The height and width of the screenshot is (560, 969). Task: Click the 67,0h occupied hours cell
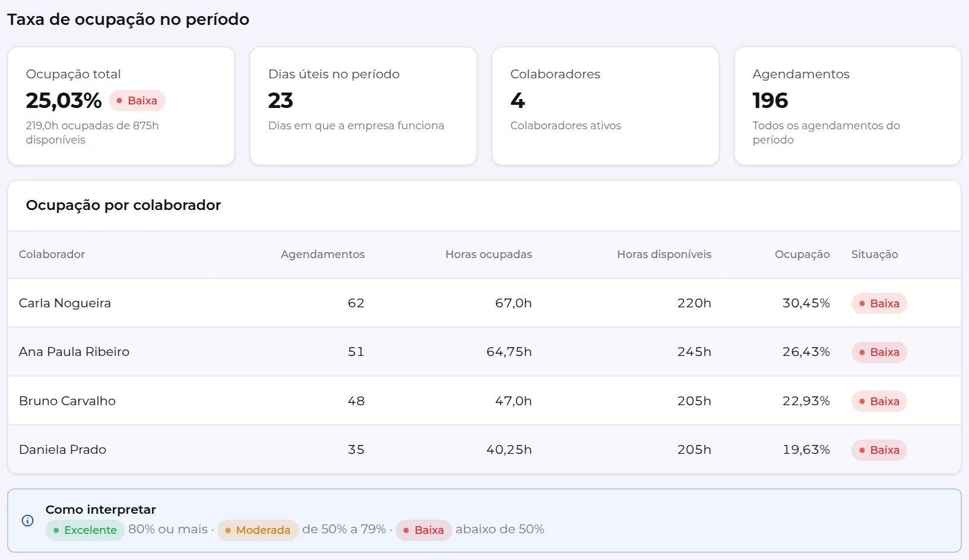click(x=514, y=303)
